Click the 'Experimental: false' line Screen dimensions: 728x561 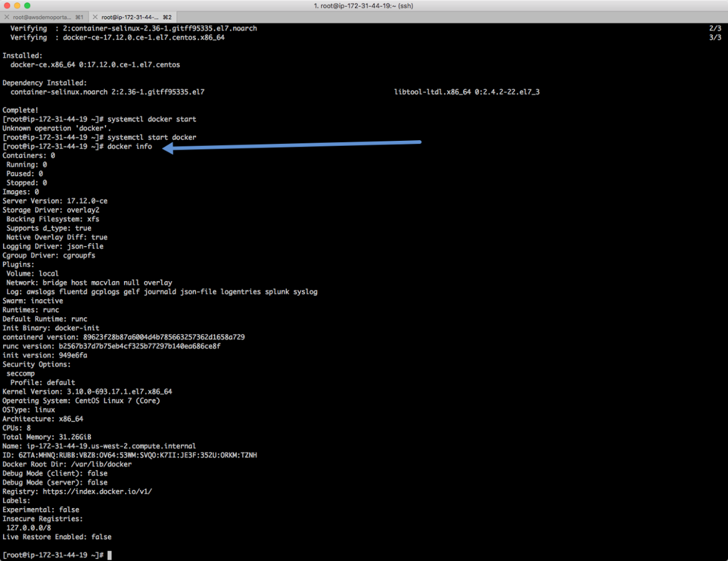tap(41, 510)
